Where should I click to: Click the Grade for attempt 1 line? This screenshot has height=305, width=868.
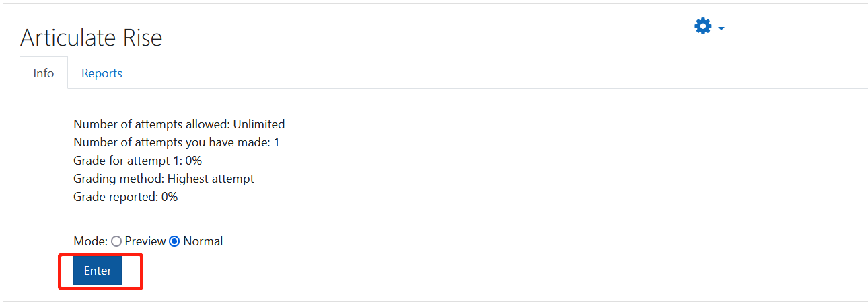(x=137, y=161)
